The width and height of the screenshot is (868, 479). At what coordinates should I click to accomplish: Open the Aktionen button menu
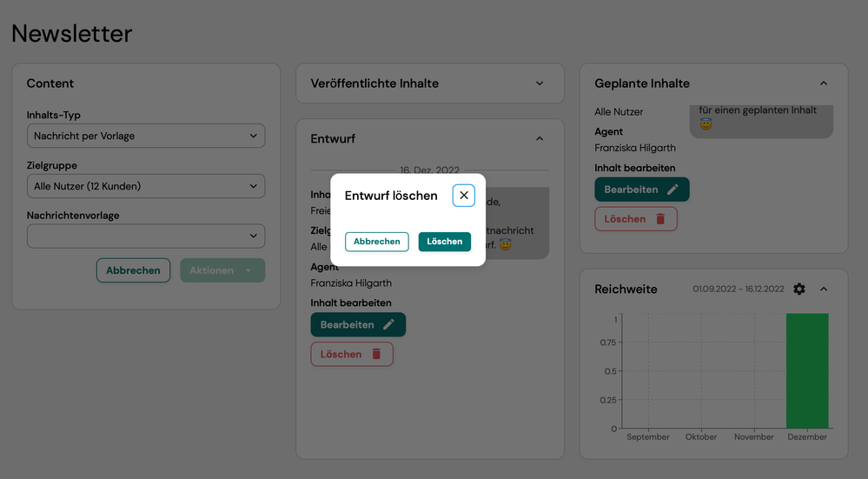tap(222, 270)
